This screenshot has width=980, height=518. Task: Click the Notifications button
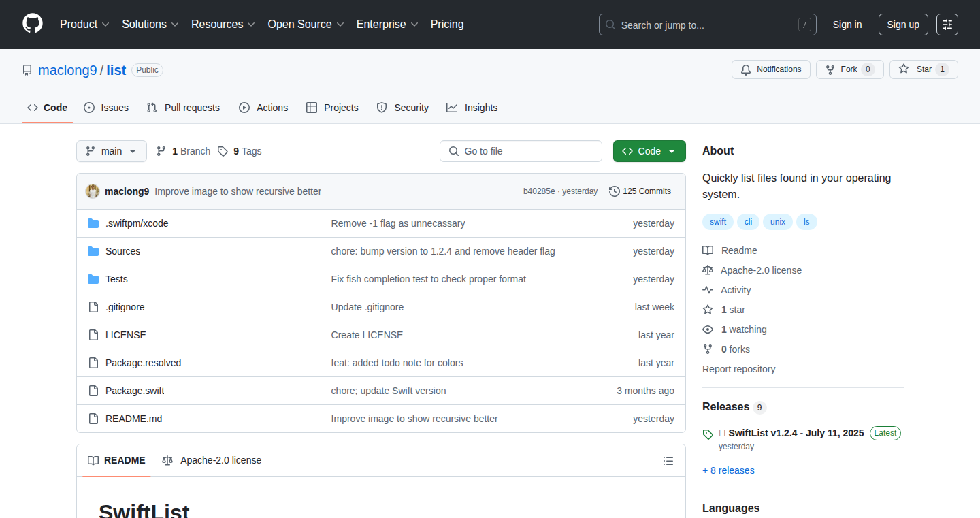coord(771,69)
